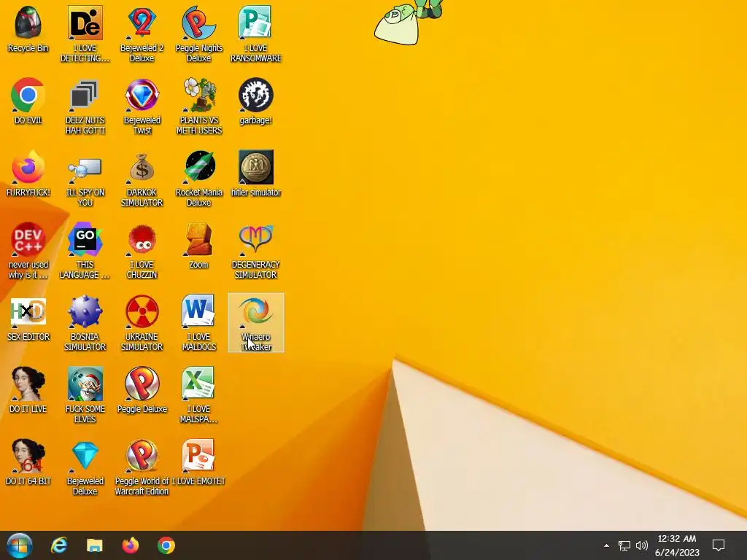Show hidden system tray icons

pyautogui.click(x=606, y=545)
